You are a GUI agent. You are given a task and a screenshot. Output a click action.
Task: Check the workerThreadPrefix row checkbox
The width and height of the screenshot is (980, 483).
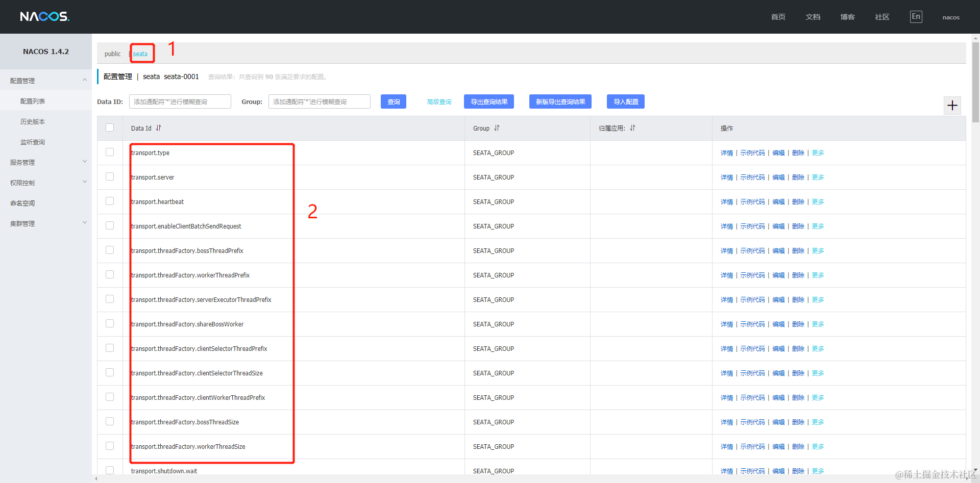(x=110, y=274)
